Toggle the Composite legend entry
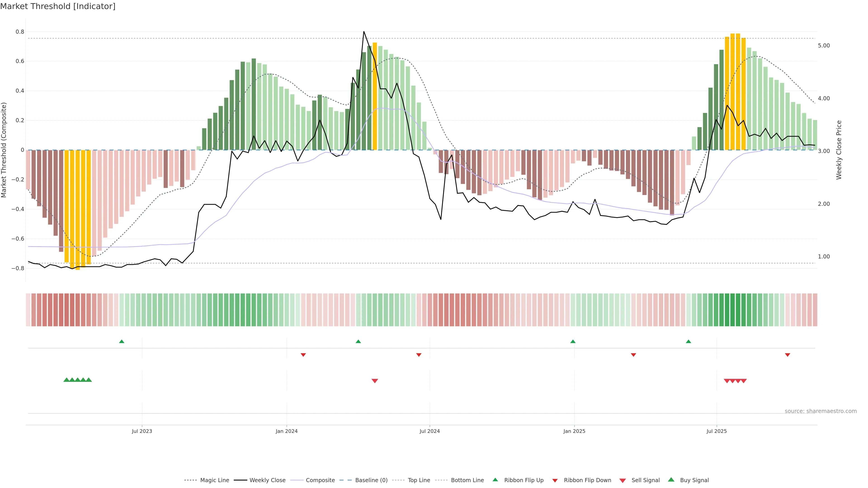This screenshot has width=868, height=488. tap(320, 480)
